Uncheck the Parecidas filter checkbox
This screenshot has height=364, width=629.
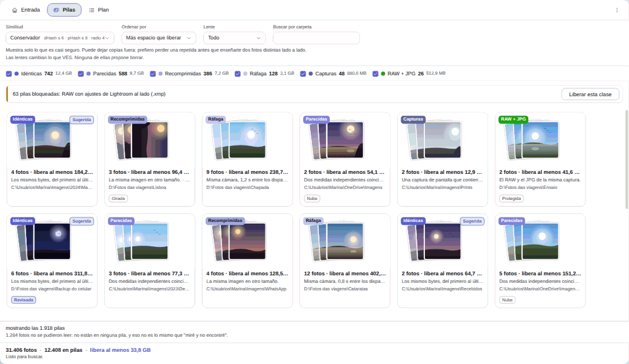coord(81,74)
